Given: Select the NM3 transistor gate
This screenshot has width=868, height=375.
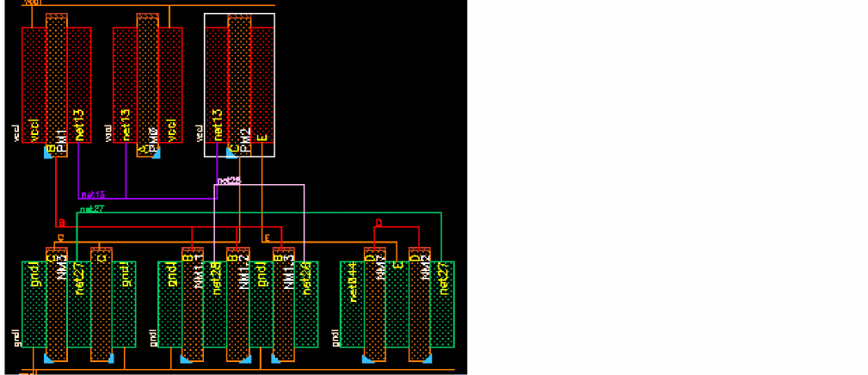Looking at the screenshot, I should (57, 304).
